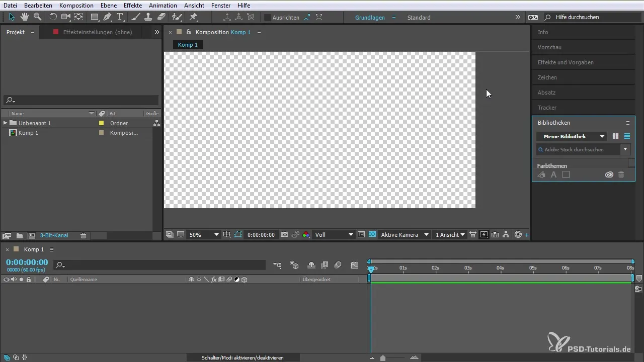644x362 pixels.
Task: Open the Komposition menu
Action: pos(76,5)
